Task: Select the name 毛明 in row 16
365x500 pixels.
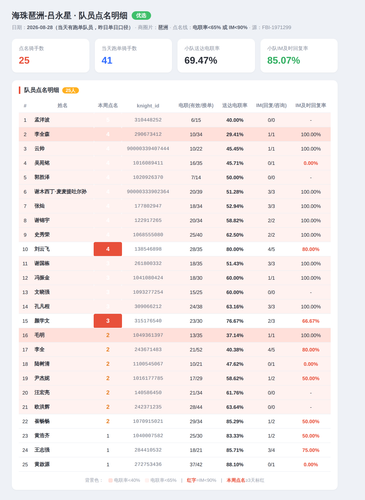Action: 39,335
